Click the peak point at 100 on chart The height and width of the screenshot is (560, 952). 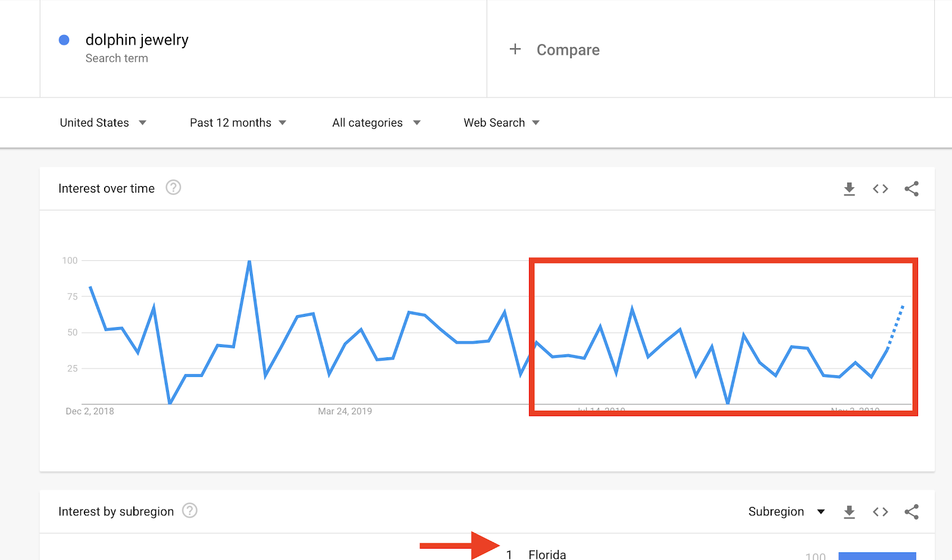click(x=249, y=261)
